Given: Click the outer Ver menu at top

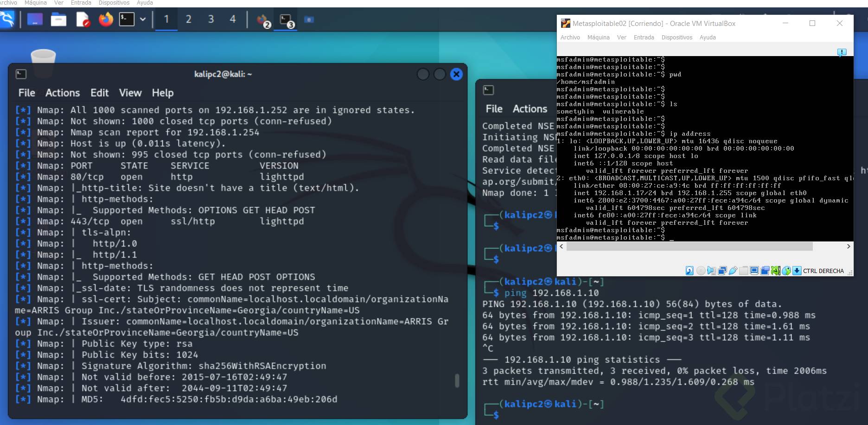Looking at the screenshot, I should tap(59, 3).
